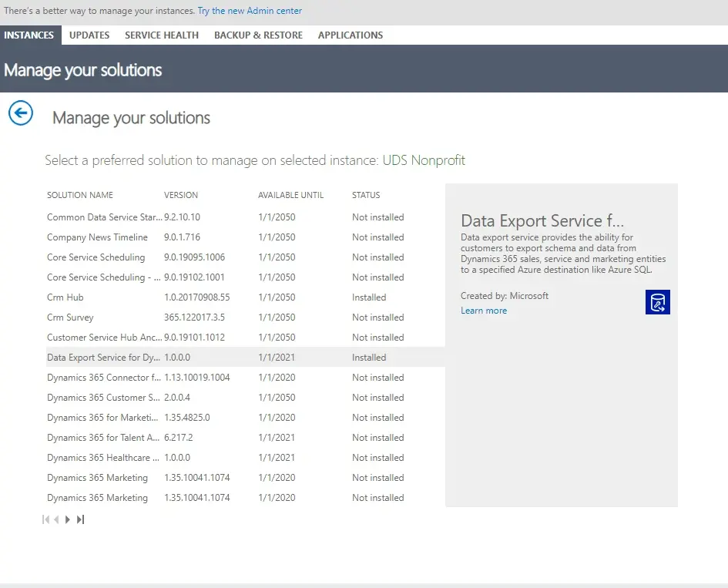The height and width of the screenshot is (588, 728).
Task: Select Dynamics 365 for Marketi... solution
Action: point(246,417)
